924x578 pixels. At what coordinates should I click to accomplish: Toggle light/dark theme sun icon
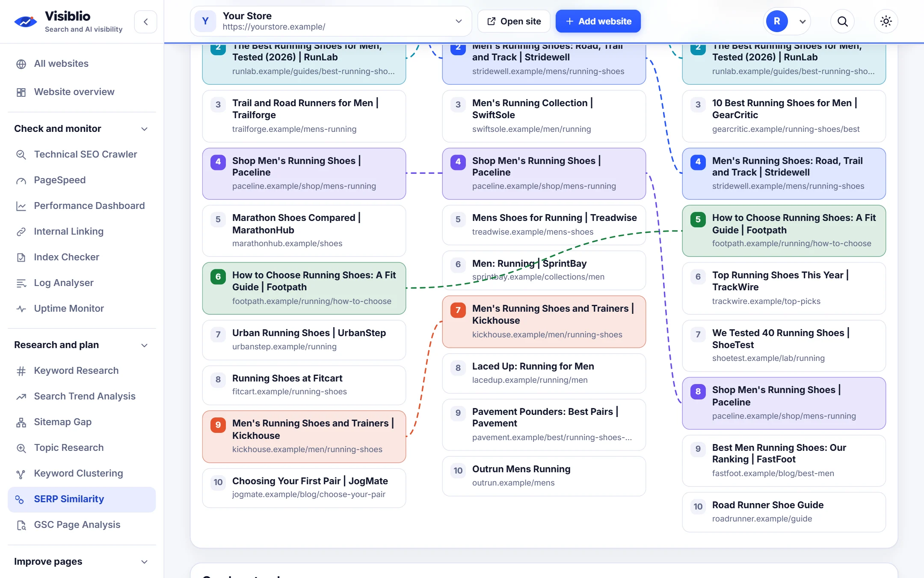[886, 21]
